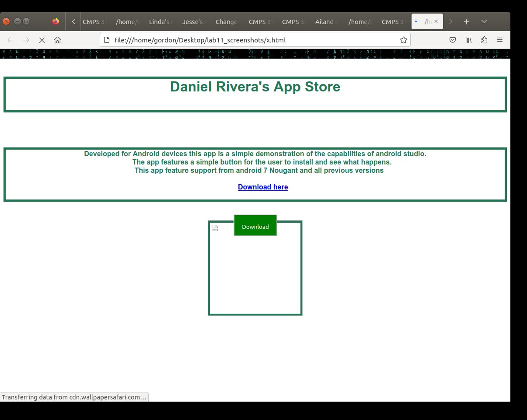The width and height of the screenshot is (527, 420).
Task: Focus the URL address bar
Action: tap(254, 40)
